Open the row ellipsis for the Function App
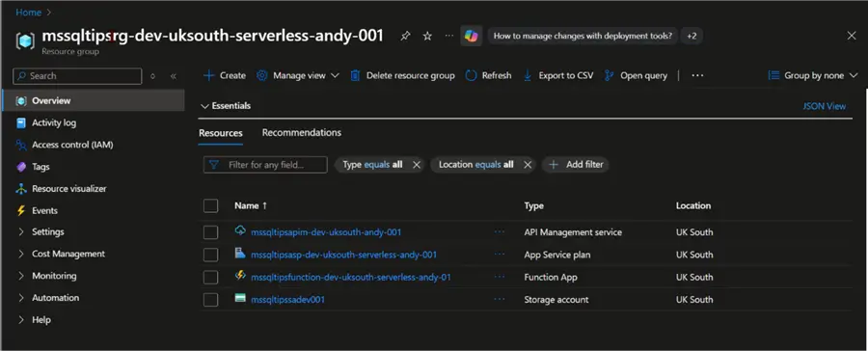The width and height of the screenshot is (868, 351). pos(500,277)
